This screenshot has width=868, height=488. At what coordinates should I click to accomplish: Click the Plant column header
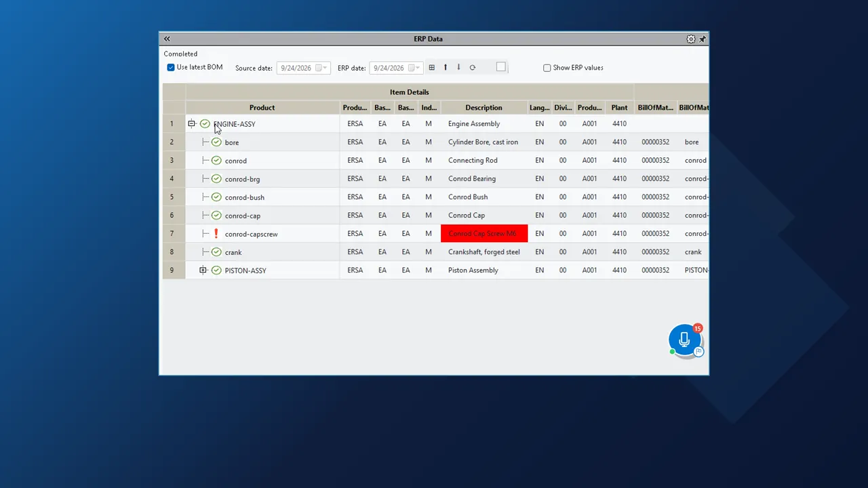pos(619,108)
